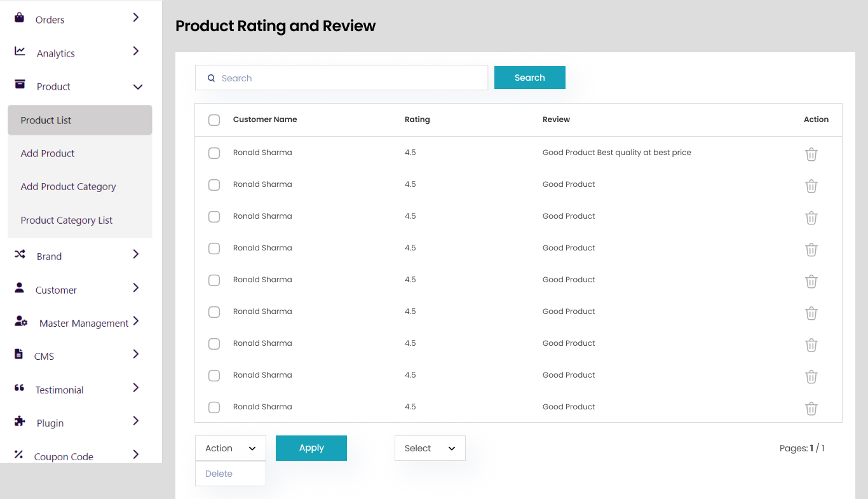Click the CMS document icon
This screenshot has width=868, height=499.
tap(19, 355)
